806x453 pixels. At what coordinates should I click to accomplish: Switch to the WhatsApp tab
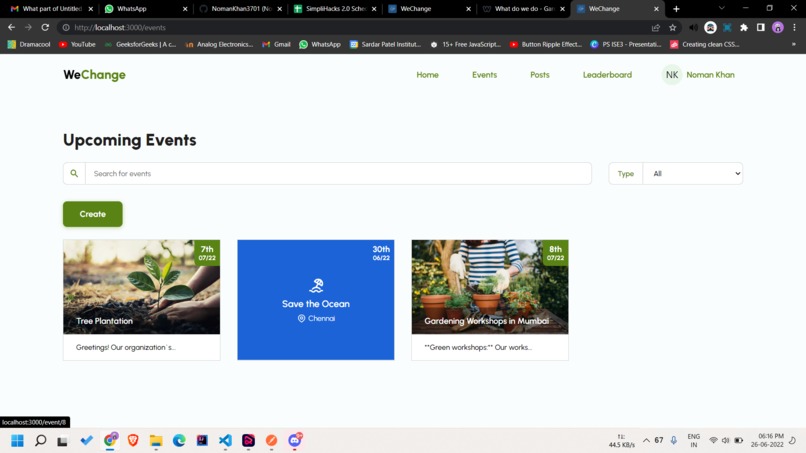[145, 9]
